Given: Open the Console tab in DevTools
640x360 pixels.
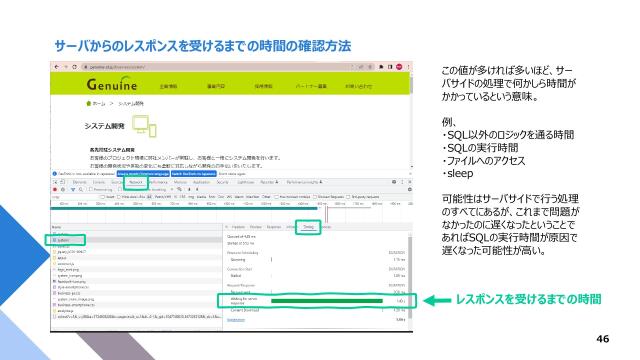Looking at the screenshot, I should [x=99, y=182].
